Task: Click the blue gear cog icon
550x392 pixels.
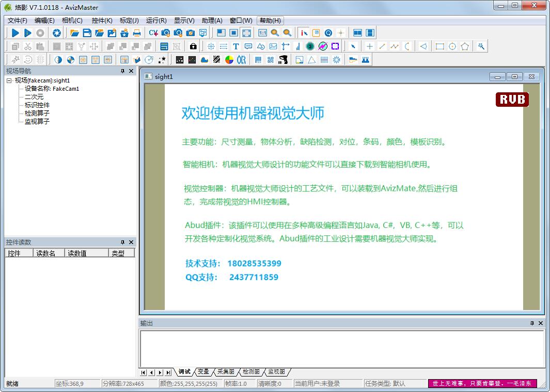Action: click(x=336, y=60)
